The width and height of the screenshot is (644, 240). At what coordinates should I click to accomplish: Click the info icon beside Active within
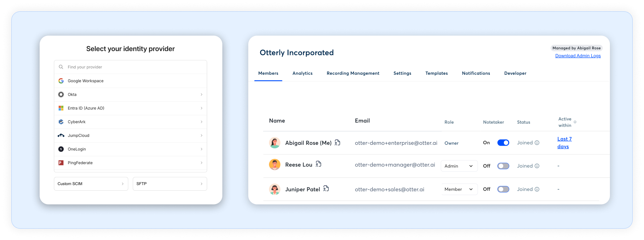tap(575, 122)
